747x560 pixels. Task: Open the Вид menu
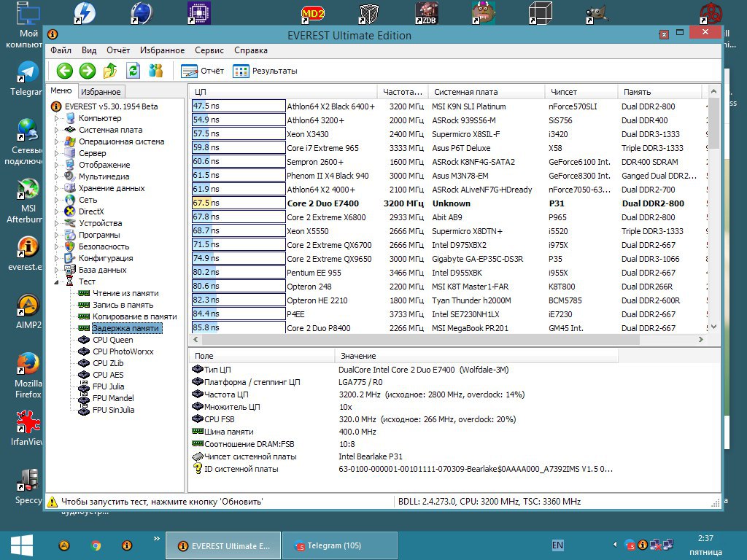point(88,50)
